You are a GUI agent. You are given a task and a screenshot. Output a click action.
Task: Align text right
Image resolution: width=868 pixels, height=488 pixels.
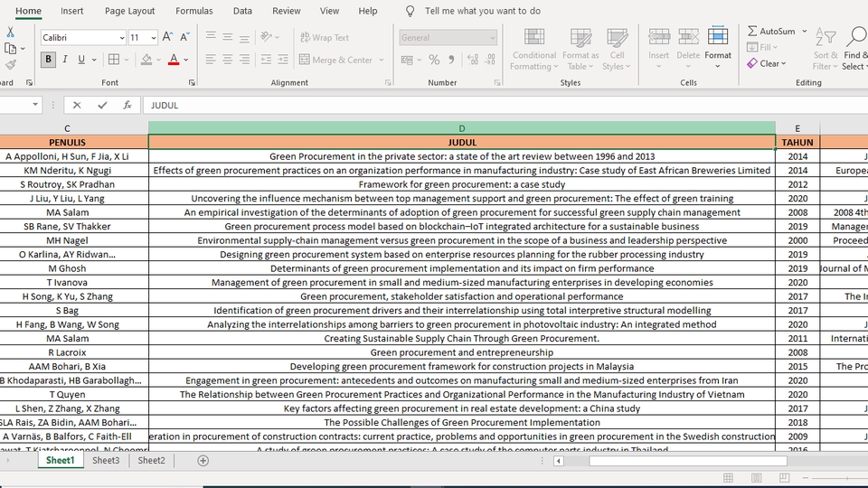244,60
